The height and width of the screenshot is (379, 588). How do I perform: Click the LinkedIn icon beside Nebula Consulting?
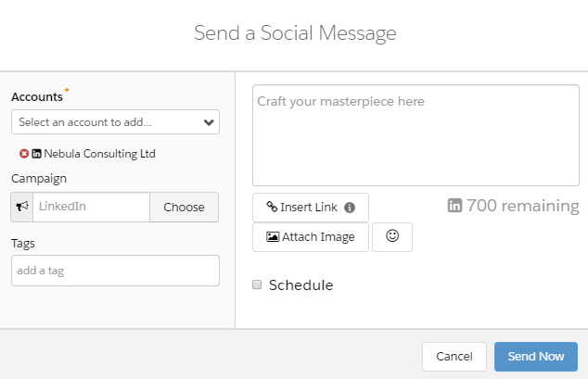tap(36, 154)
